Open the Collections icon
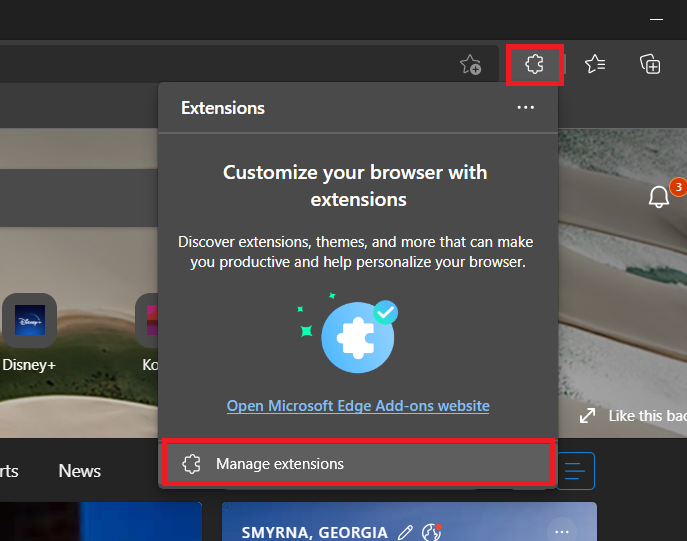Viewport: 687px width, 541px height. pyautogui.click(x=650, y=64)
